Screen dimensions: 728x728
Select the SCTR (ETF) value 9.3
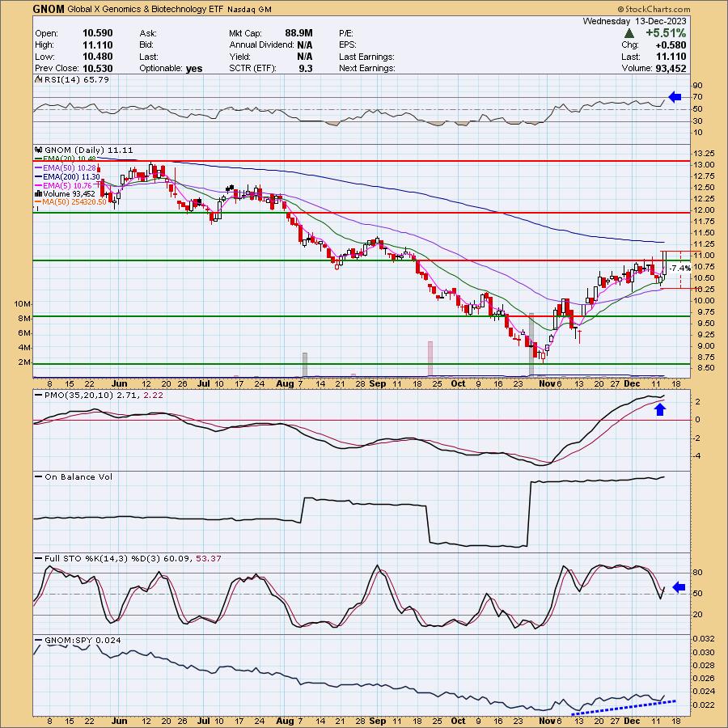pyautogui.click(x=306, y=68)
